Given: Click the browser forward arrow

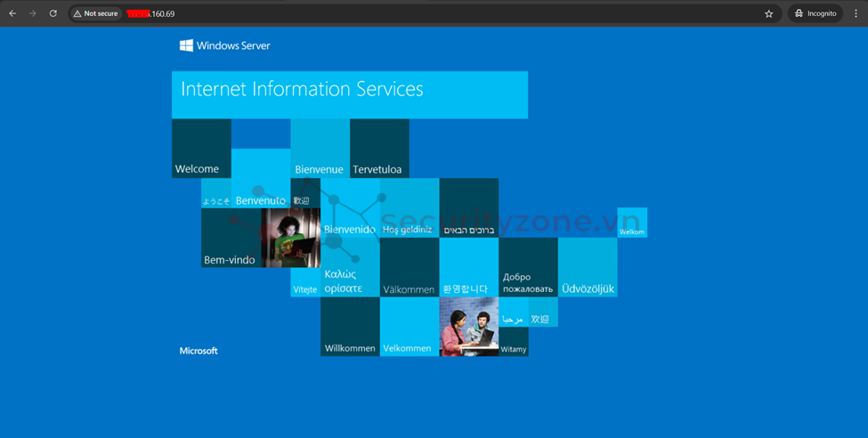Looking at the screenshot, I should tap(33, 13).
